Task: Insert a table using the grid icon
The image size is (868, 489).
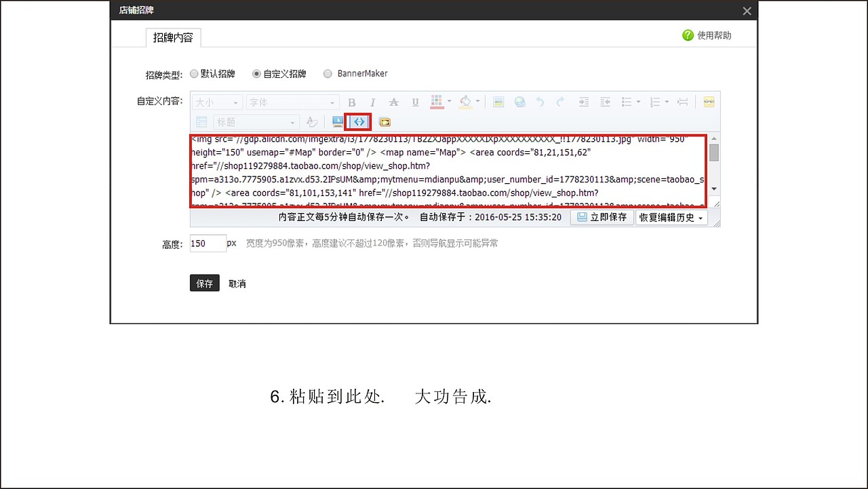Action: (201, 122)
